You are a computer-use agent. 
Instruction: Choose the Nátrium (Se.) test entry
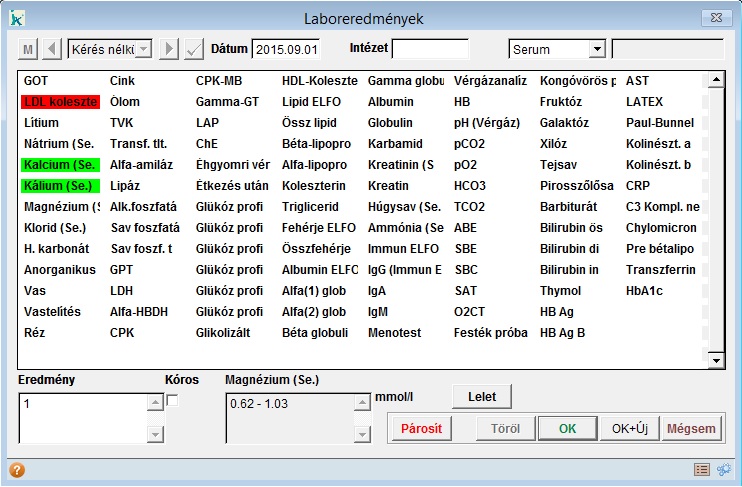[x=61, y=144]
